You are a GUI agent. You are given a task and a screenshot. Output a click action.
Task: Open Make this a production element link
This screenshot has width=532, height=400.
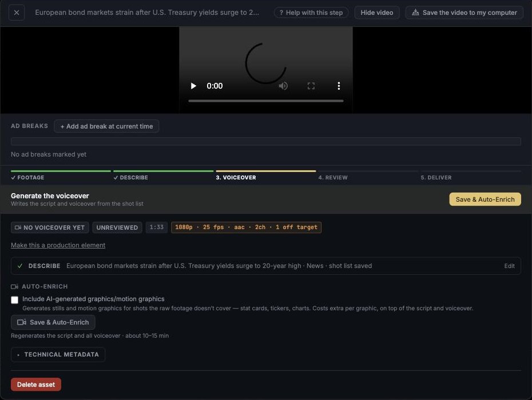58,245
